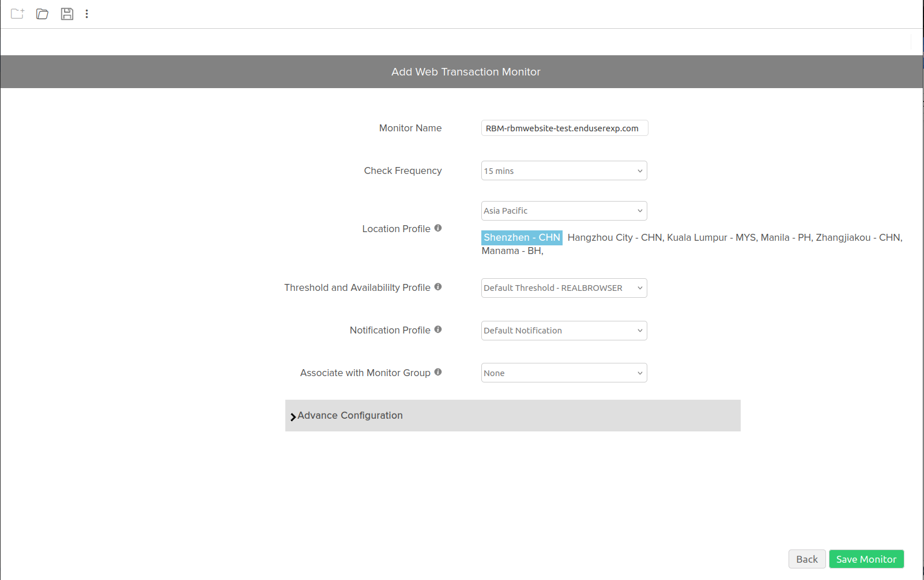Click the Back button
Screen dimensions: 924x580
pyautogui.click(x=806, y=559)
